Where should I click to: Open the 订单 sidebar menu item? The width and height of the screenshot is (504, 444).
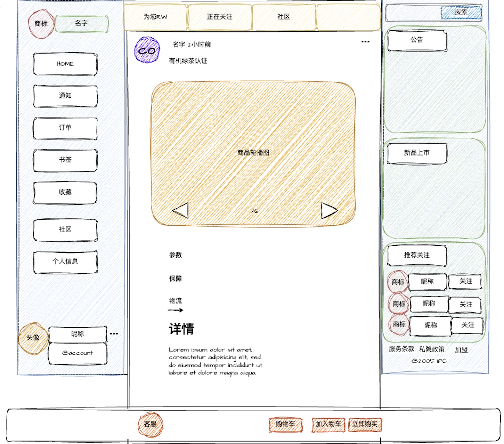pos(65,128)
